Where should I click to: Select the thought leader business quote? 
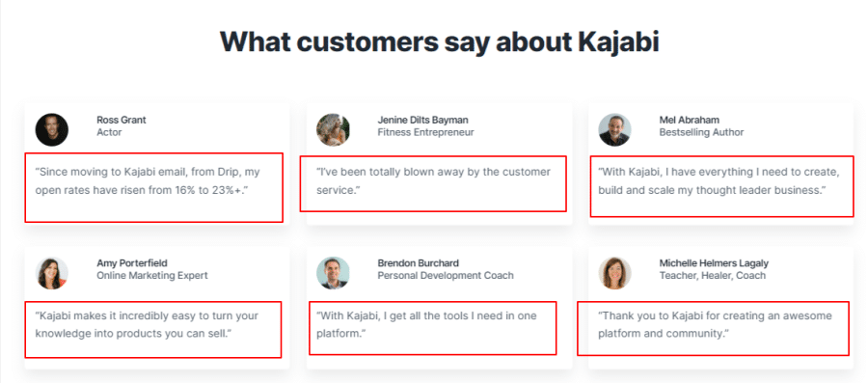(x=719, y=181)
